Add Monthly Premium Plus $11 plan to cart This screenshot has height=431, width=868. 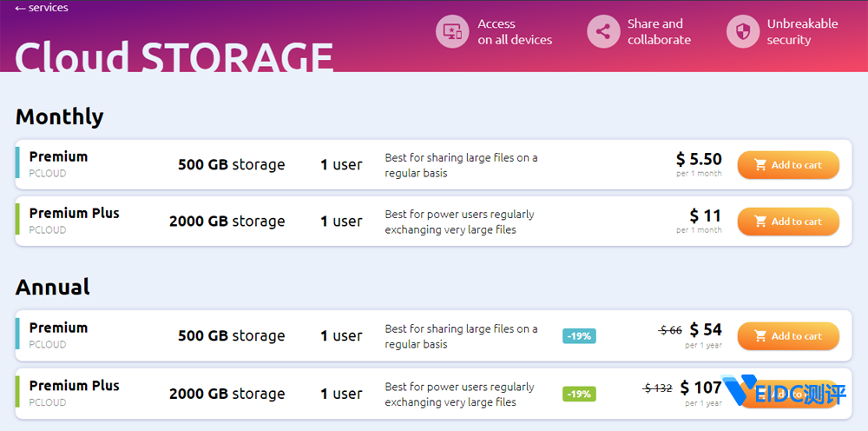788,222
